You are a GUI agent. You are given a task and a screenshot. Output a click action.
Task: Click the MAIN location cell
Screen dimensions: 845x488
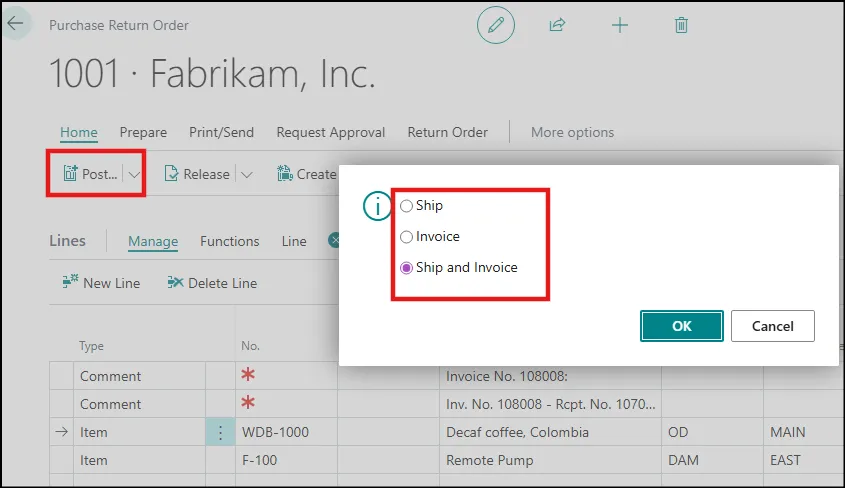click(x=803, y=432)
